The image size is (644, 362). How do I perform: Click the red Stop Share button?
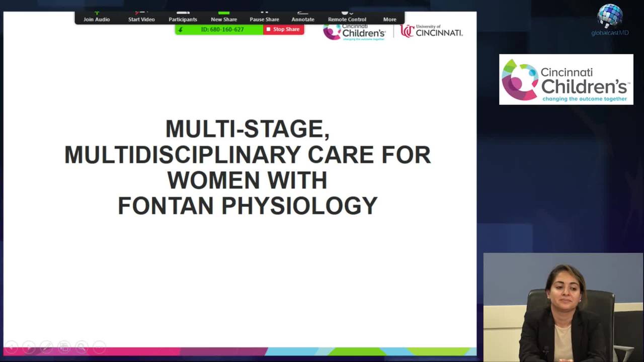(x=283, y=30)
